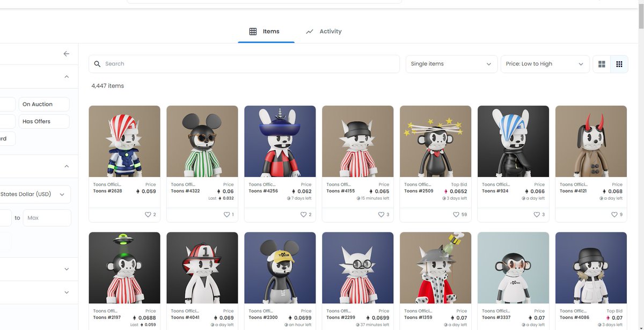This screenshot has width=644, height=330.
Task: Click the Toons #2628 title link
Action: pyautogui.click(x=107, y=191)
